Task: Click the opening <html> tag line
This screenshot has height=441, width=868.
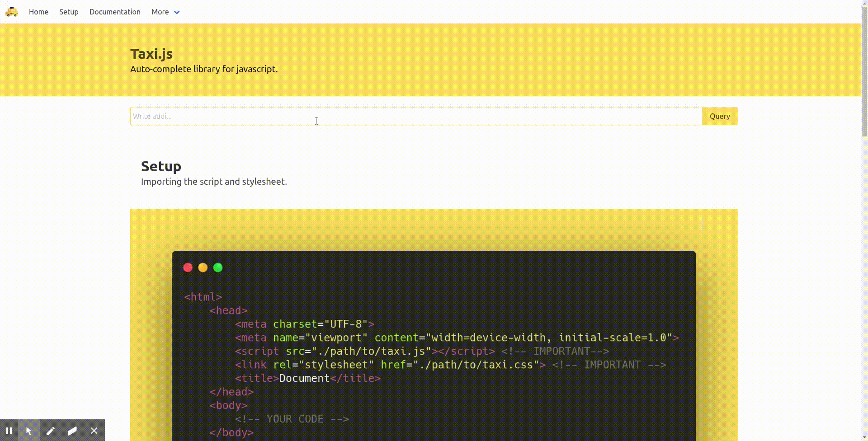Action: tap(203, 297)
